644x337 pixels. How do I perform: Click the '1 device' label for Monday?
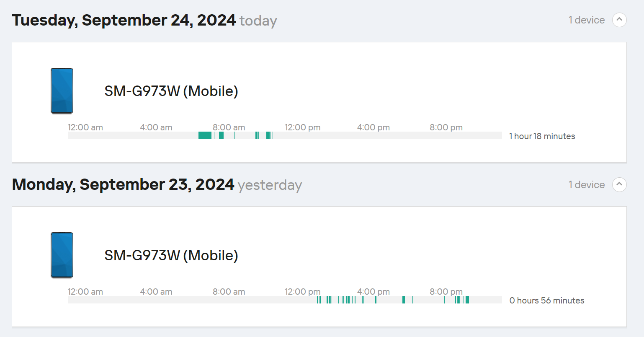[586, 185]
